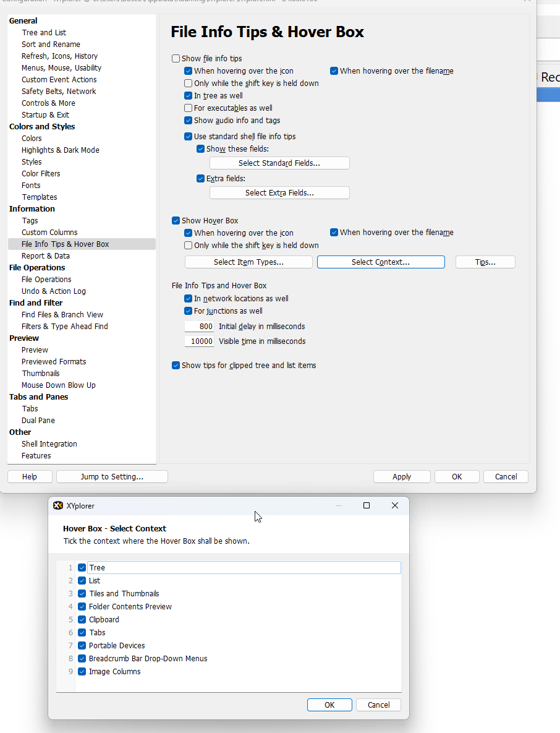Maximize the Hover Box dialog window
560x733 pixels.
pos(367,505)
